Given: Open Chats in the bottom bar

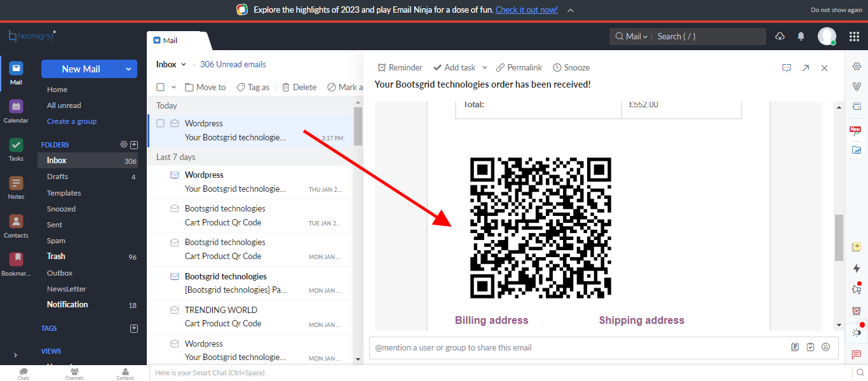Looking at the screenshot, I should pos(24,373).
